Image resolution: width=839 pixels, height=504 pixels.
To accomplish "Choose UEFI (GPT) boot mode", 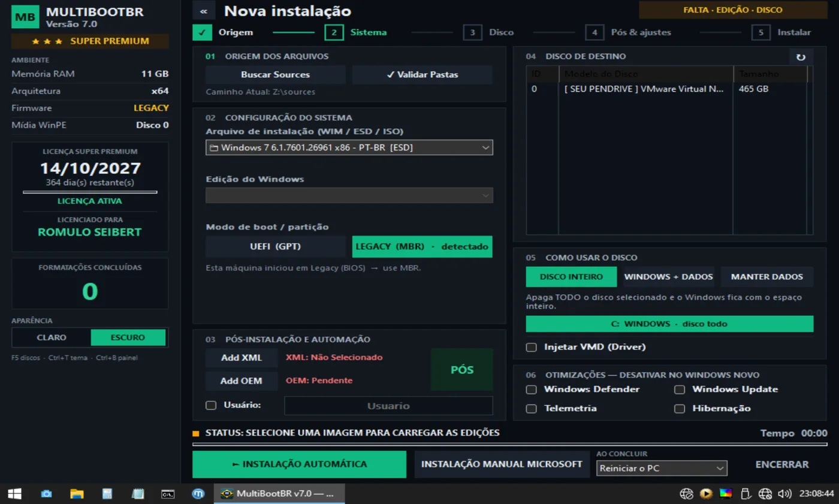I will [276, 246].
